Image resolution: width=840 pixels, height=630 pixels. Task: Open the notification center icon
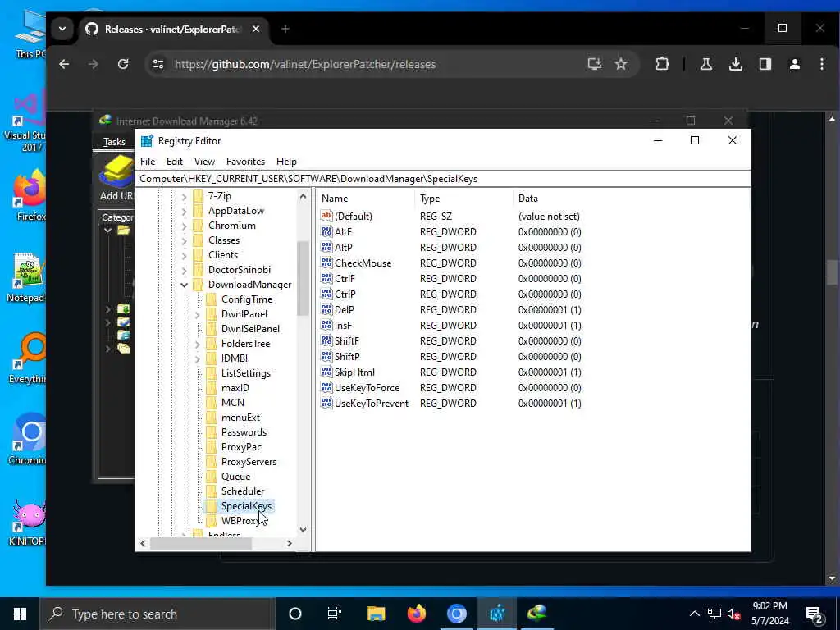(x=815, y=615)
